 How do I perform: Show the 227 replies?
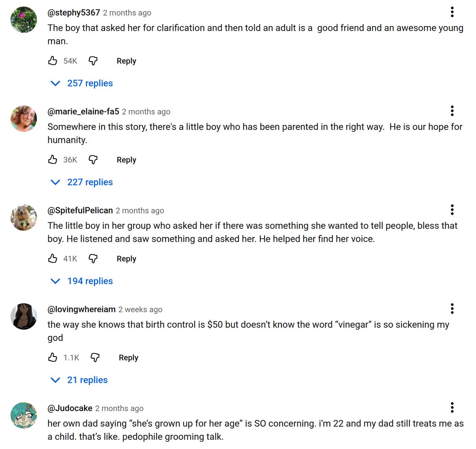coord(82,182)
